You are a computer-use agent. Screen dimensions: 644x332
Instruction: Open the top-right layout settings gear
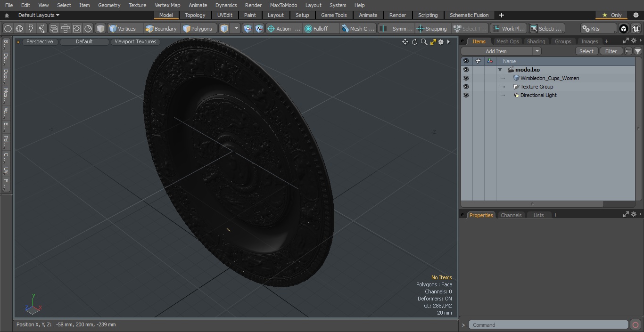[x=636, y=15]
